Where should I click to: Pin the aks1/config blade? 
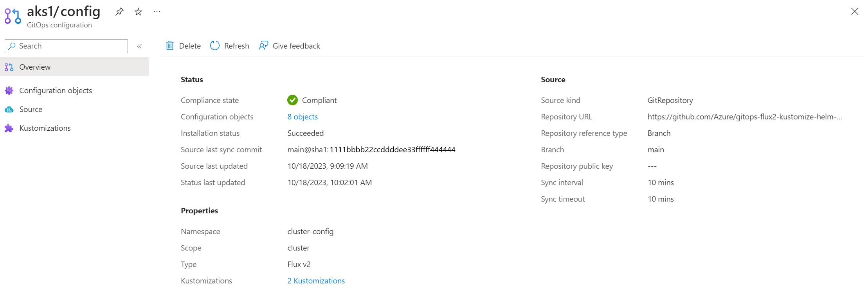pyautogui.click(x=119, y=12)
